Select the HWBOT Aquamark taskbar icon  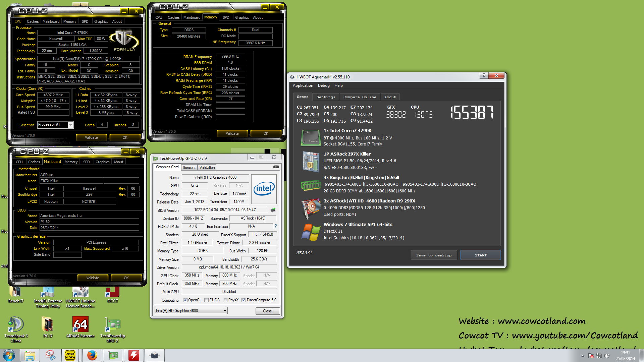click(155, 355)
